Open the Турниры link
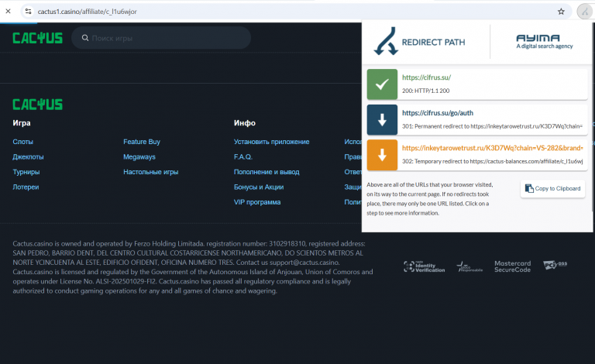This screenshot has height=364, width=595. [x=26, y=172]
